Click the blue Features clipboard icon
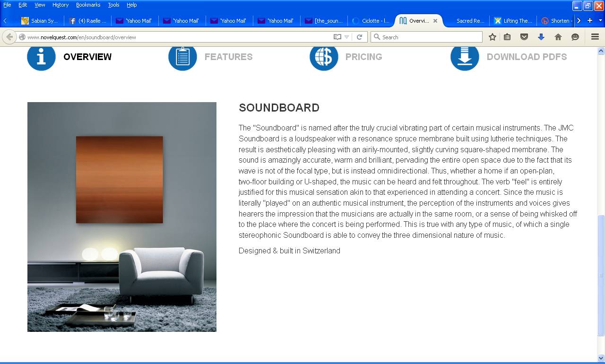 [x=182, y=57]
